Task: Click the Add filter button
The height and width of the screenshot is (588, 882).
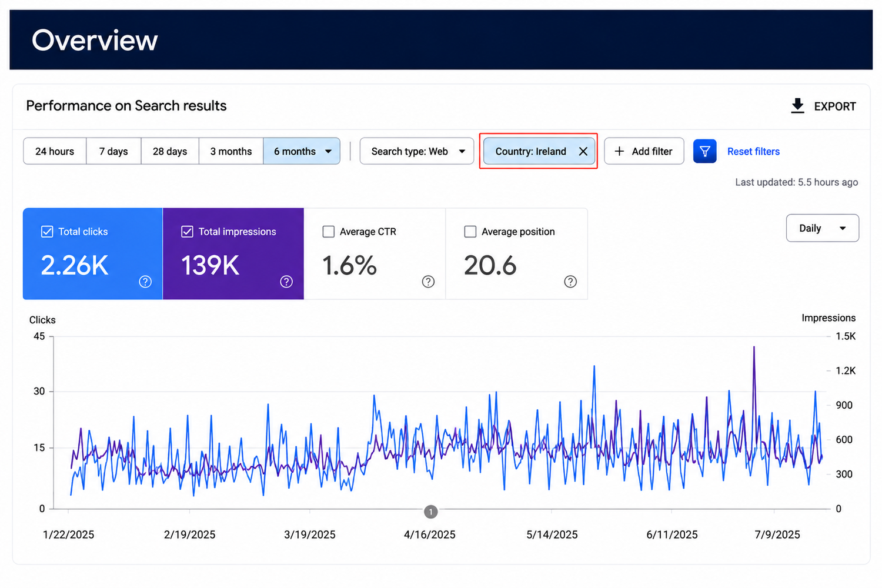Action: (644, 151)
